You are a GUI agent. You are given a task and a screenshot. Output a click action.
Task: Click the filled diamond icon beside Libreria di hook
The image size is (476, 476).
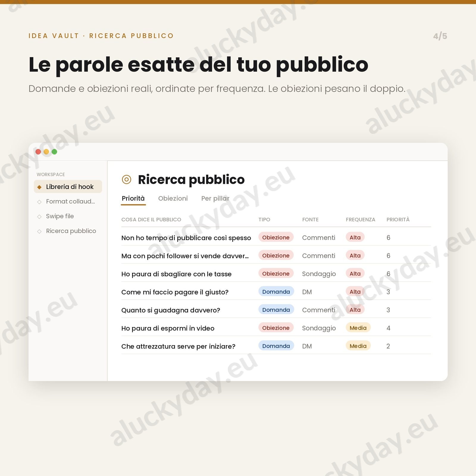pos(39,187)
